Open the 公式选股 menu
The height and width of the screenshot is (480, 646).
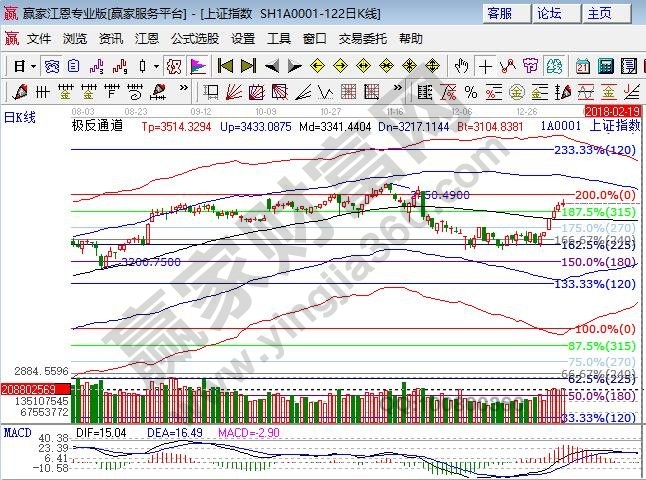pyautogui.click(x=194, y=39)
